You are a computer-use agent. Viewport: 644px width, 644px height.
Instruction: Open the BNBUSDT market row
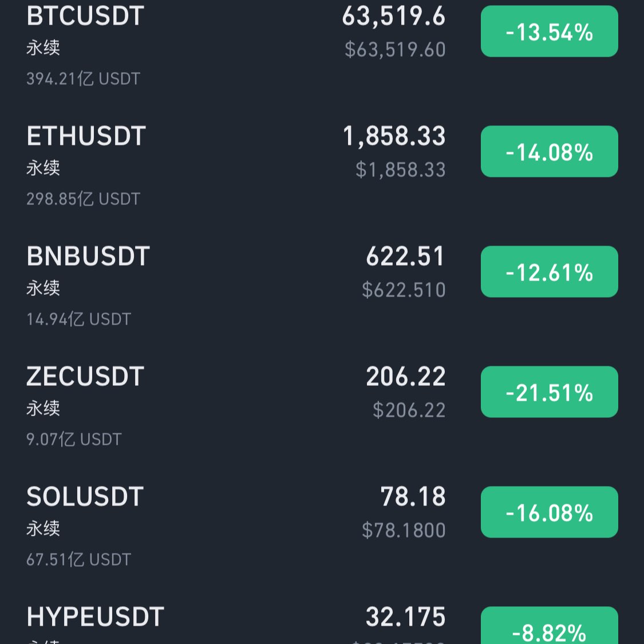(88, 256)
